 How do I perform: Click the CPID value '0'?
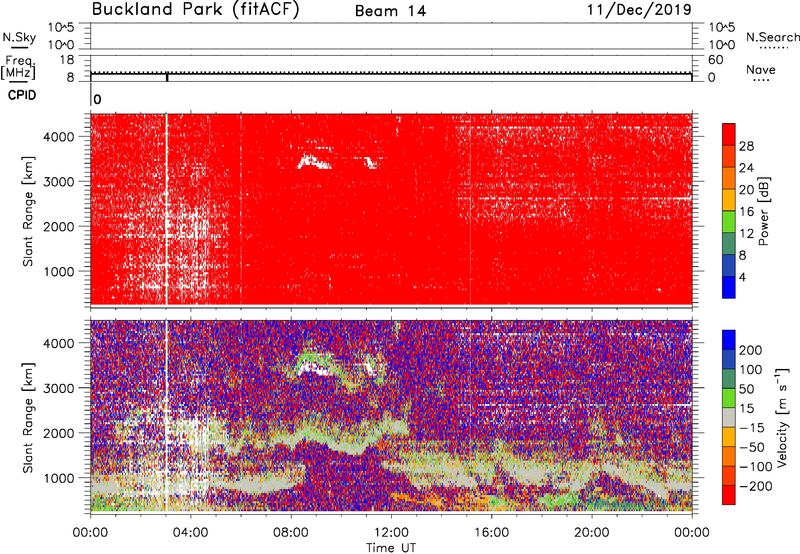click(x=97, y=99)
